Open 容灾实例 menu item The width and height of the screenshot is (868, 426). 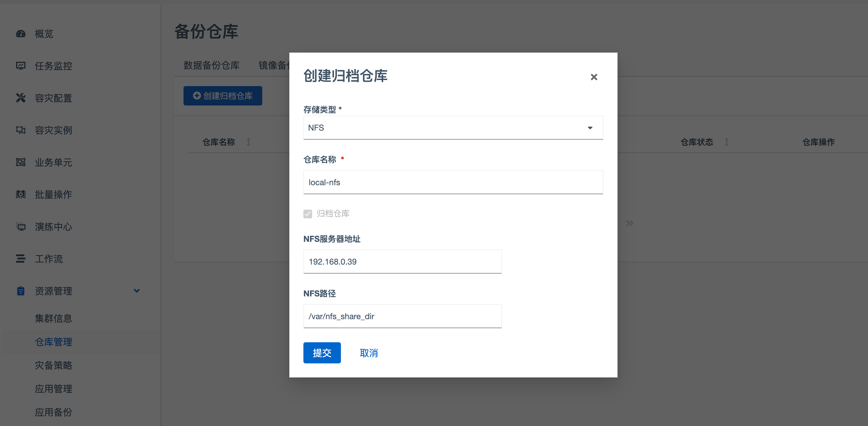click(x=54, y=130)
